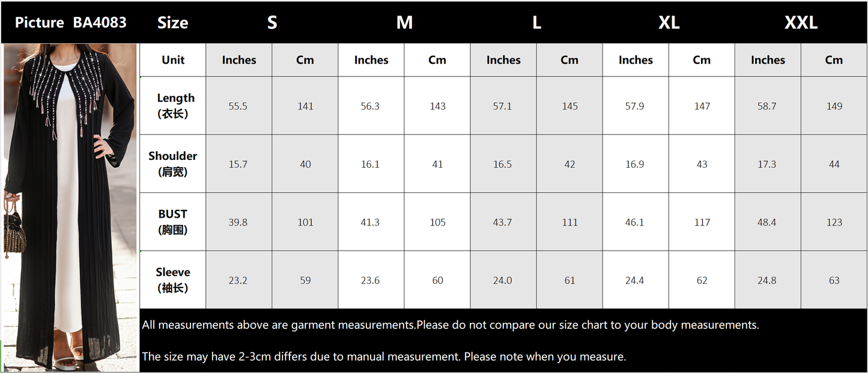Click the M bust cell 105 cm

point(437,222)
